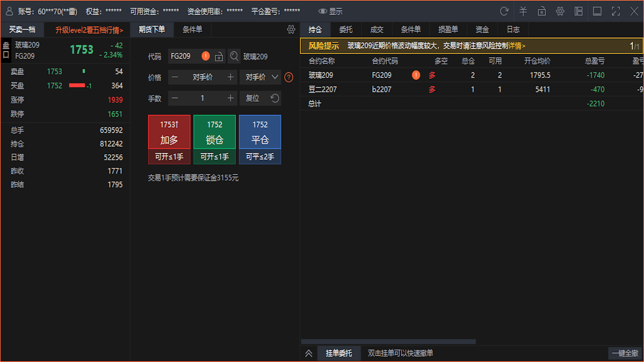The height and width of the screenshot is (362, 644).
Task: Click the 涨停 limit-up price 1939
Action: pyautogui.click(x=115, y=100)
